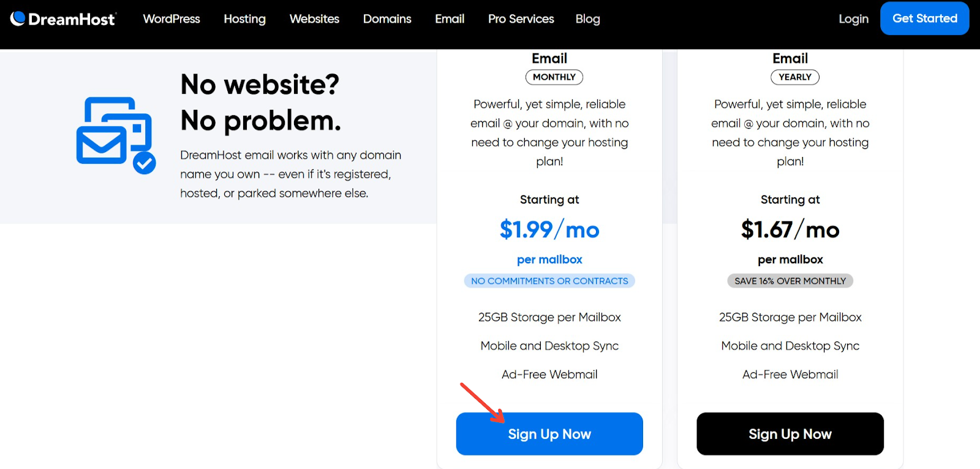
Task: Click the $1.67/mo price text
Action: (790, 231)
